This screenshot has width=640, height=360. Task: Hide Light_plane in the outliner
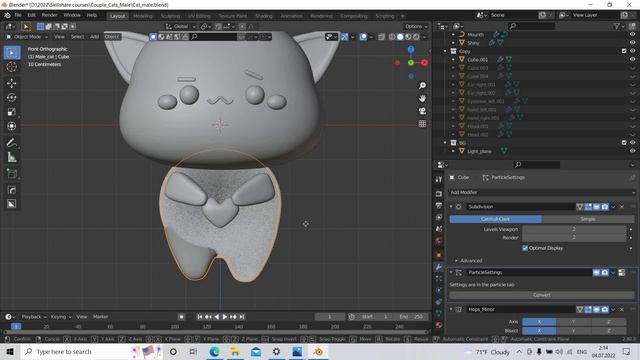point(632,151)
